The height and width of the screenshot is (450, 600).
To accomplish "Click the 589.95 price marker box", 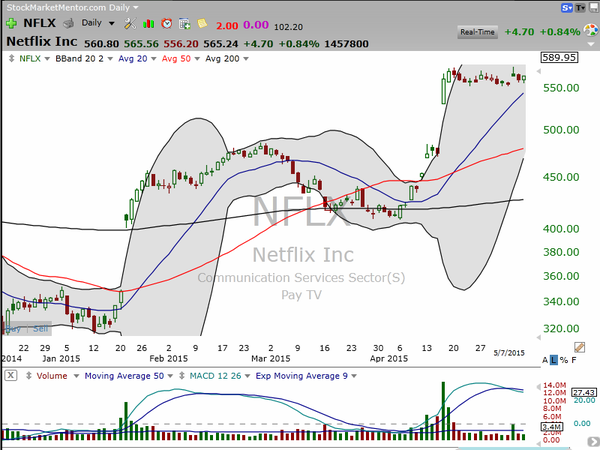I will [x=559, y=57].
